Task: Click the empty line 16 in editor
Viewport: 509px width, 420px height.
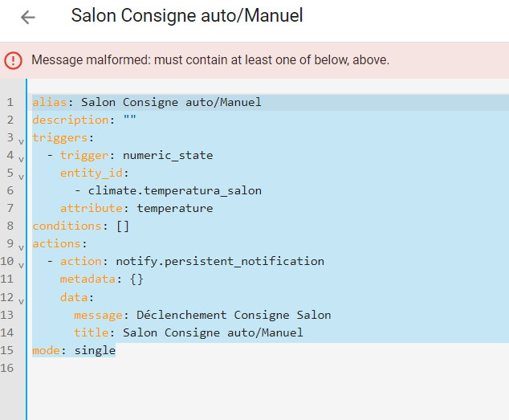Action: (270, 368)
